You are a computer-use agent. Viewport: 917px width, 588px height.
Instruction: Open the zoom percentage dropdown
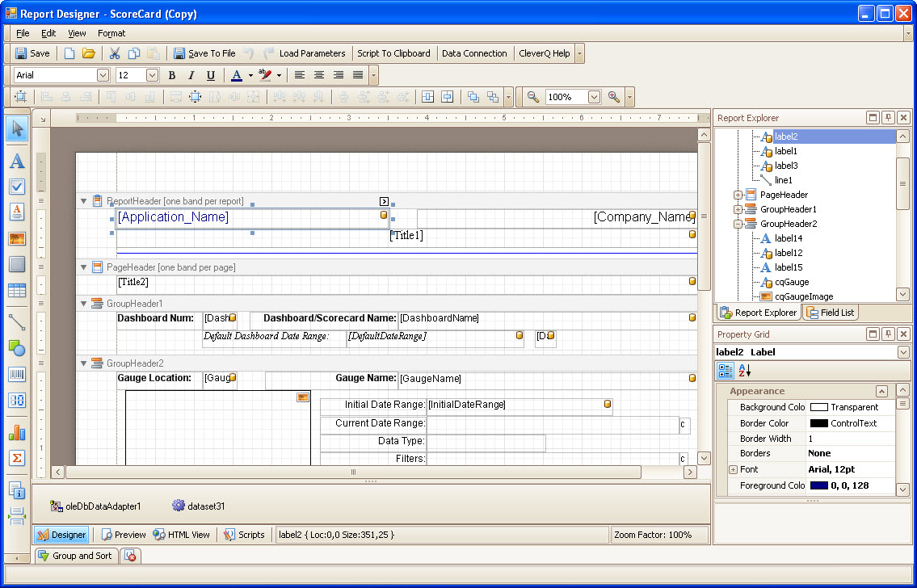(x=595, y=96)
